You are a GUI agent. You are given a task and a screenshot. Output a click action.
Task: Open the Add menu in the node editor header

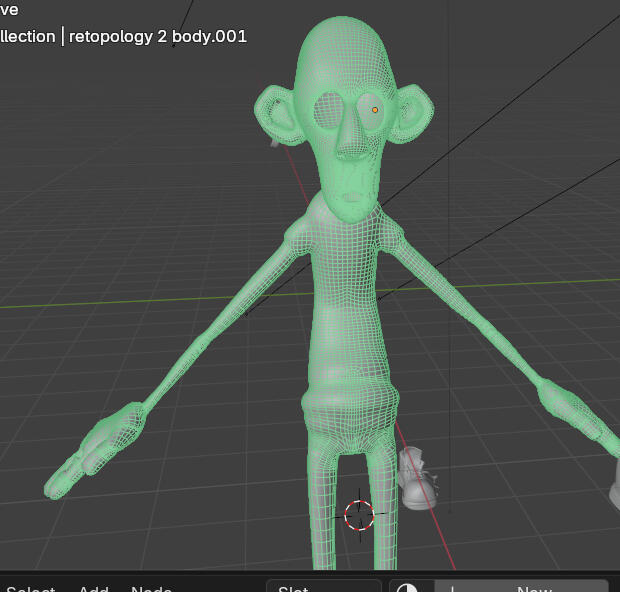point(93,588)
